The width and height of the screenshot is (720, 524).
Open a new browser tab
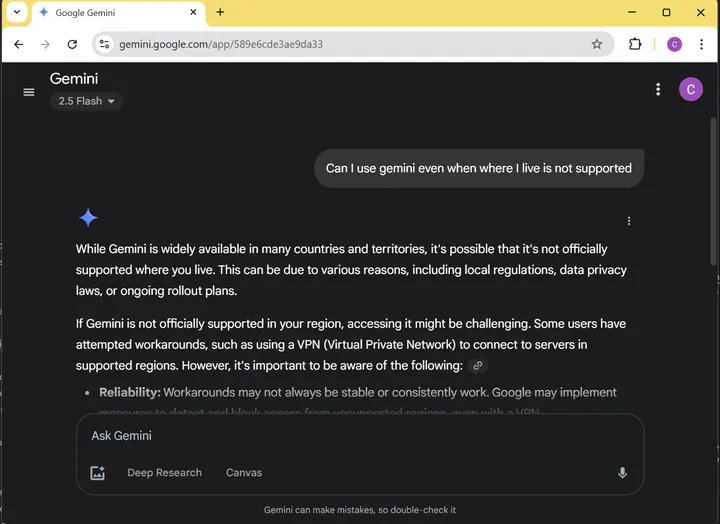click(x=220, y=12)
